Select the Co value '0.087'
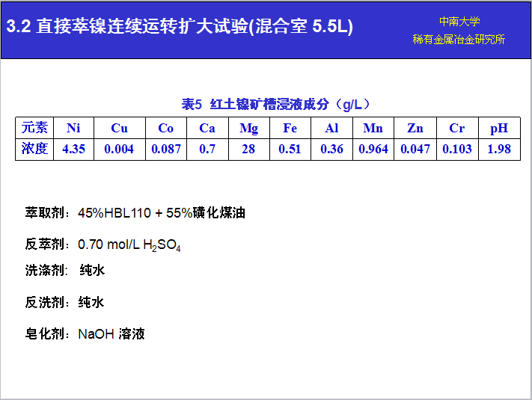532x400 pixels. (x=166, y=149)
